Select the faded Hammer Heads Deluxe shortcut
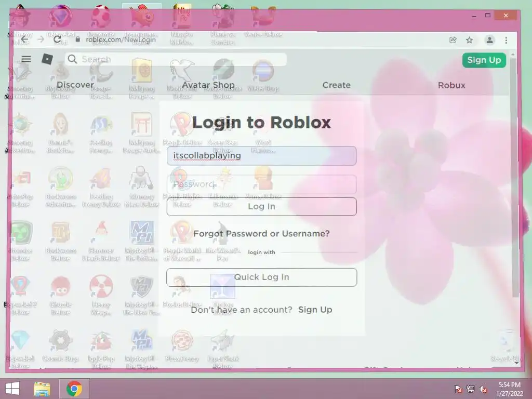 click(101, 241)
